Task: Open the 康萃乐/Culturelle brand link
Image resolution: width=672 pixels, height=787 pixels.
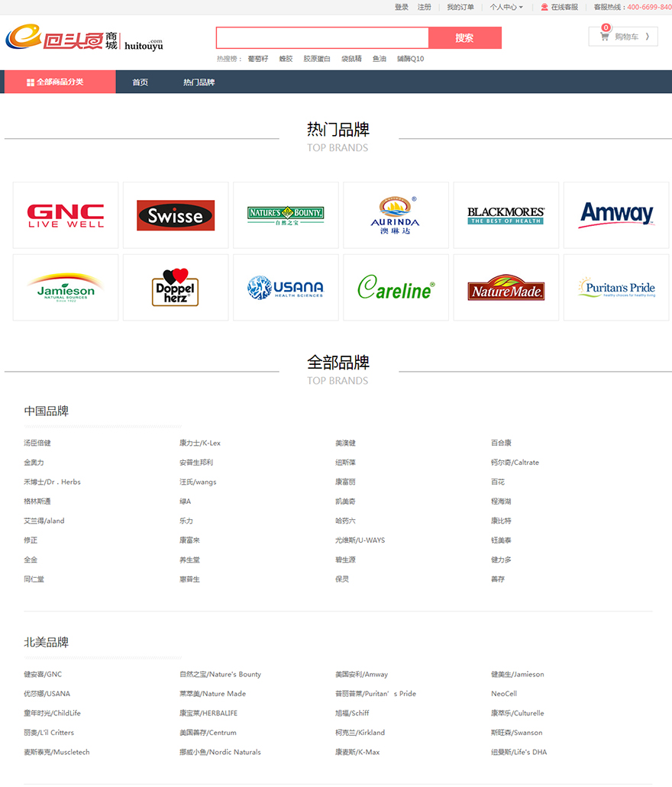Action: pos(517,713)
